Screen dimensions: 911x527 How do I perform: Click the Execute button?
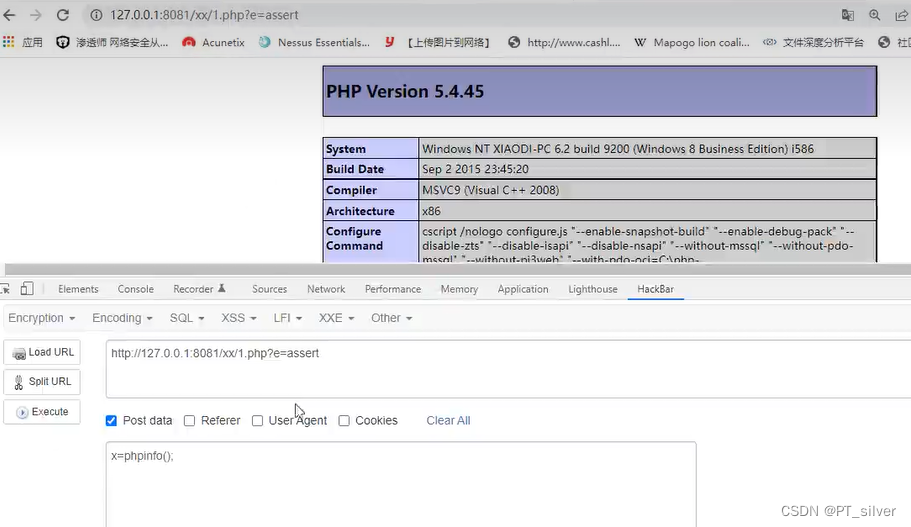42,411
